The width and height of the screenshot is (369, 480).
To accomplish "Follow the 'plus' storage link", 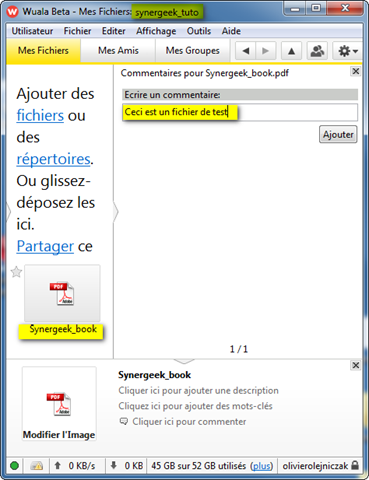I will tap(262, 466).
